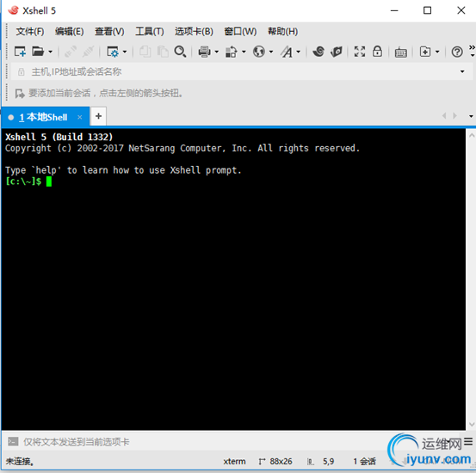Open the 工具(T) menu
Screen dimensions: 476x473
point(150,32)
